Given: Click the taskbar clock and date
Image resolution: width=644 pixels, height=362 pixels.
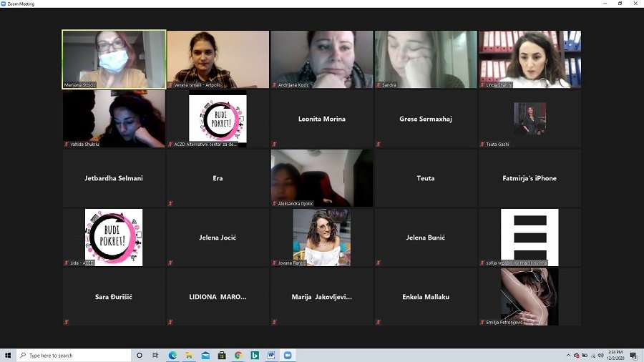Looking at the screenshot, I should pyautogui.click(x=613, y=356).
